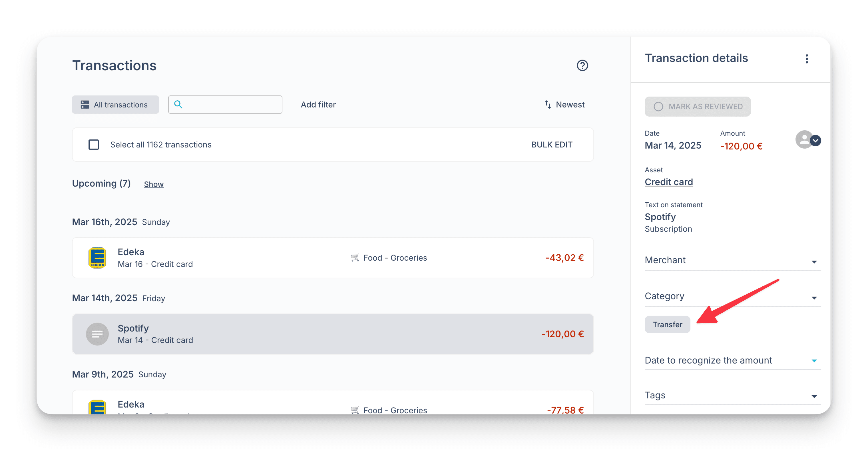Click the Upcoming (7) heading
868x451 pixels.
coord(101,183)
